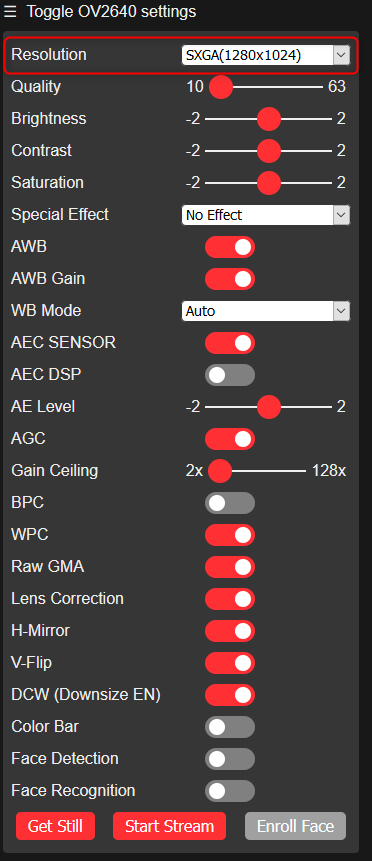Disable the H-Mirror switch
The width and height of the screenshot is (372, 861).
pyautogui.click(x=230, y=631)
